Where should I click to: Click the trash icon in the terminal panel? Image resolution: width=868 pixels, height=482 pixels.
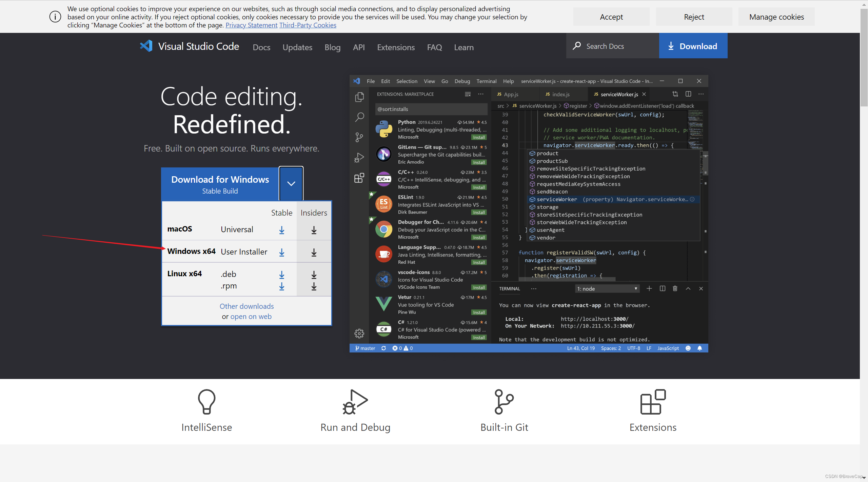tap(675, 288)
